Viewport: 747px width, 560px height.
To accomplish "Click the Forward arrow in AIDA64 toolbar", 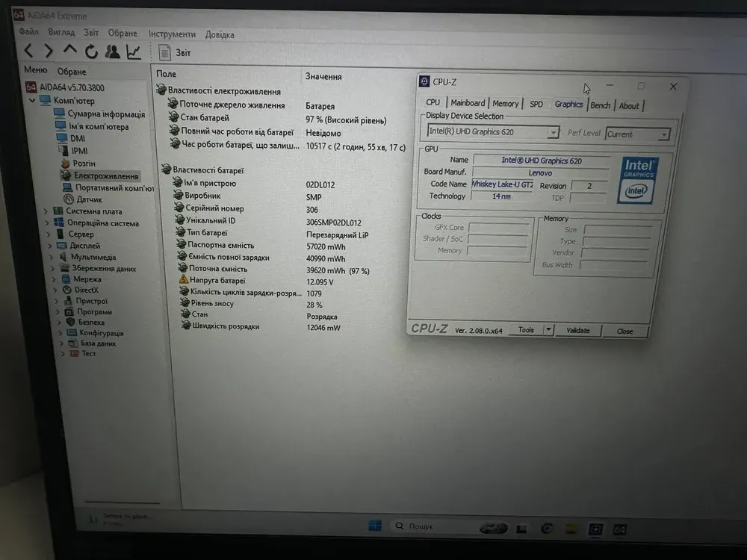I will click(49, 52).
